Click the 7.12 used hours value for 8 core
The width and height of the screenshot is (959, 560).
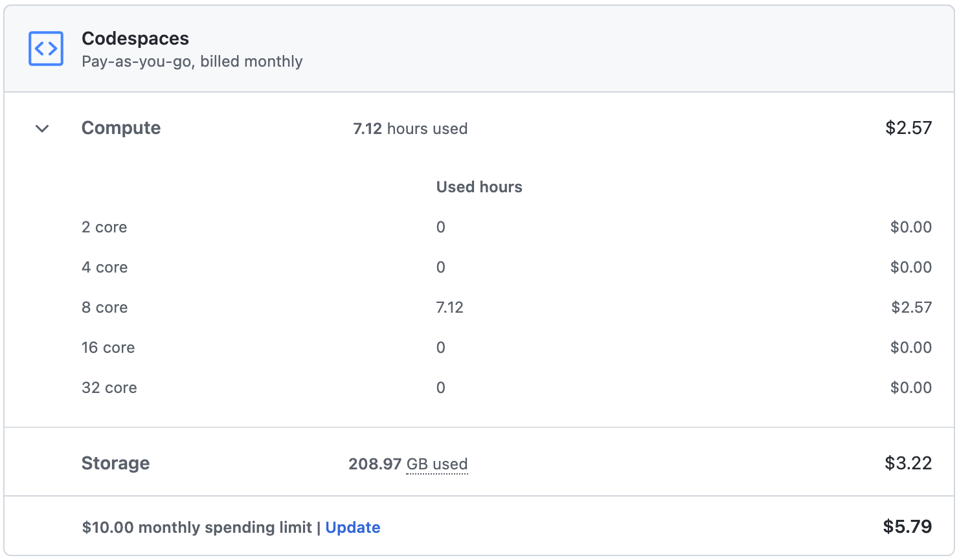pyautogui.click(x=450, y=308)
